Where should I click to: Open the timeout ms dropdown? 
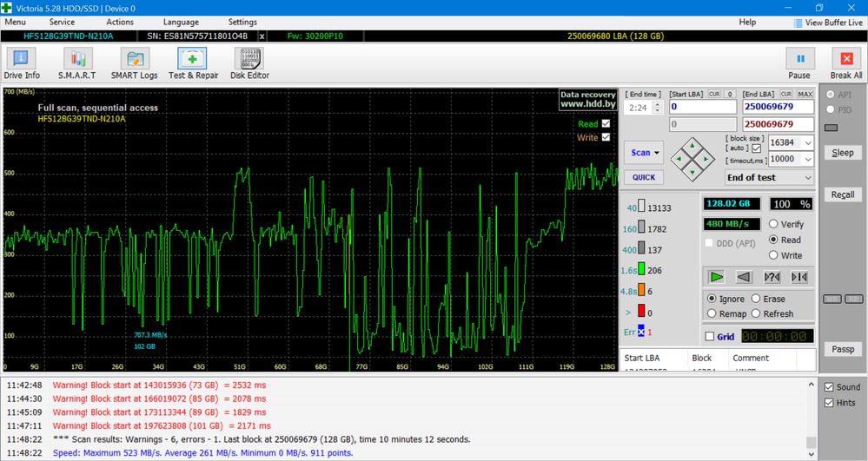[808, 160]
